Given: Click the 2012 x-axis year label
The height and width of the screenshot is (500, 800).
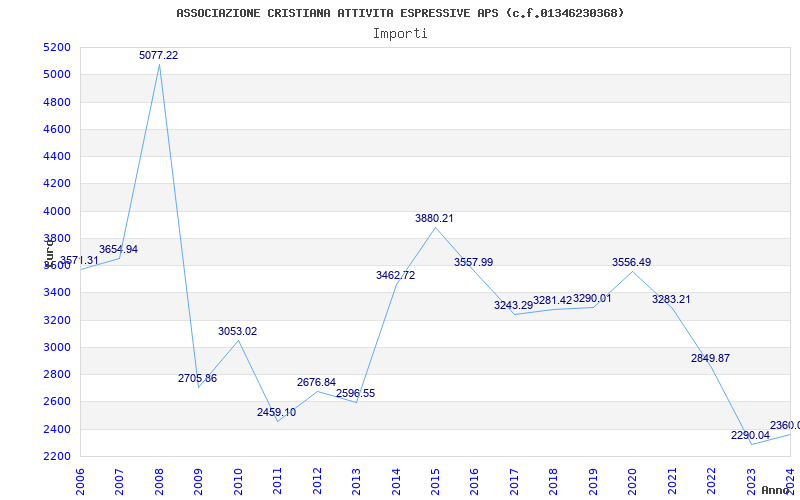Looking at the screenshot, I should click(317, 481).
